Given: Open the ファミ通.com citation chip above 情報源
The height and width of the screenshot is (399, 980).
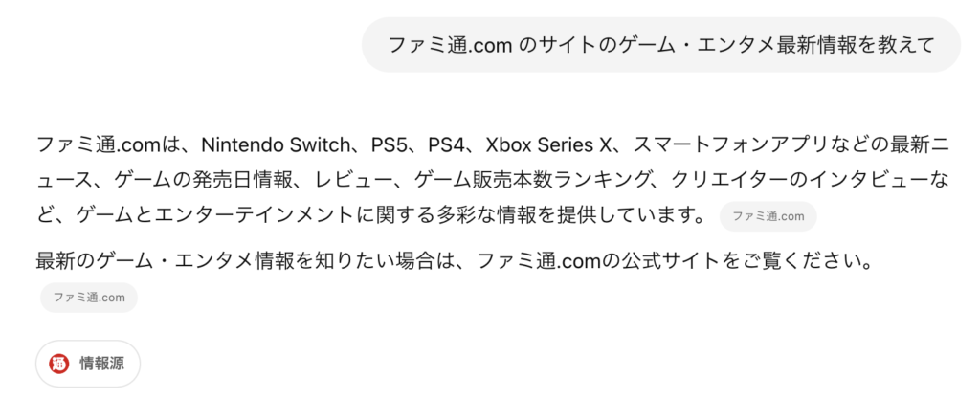Looking at the screenshot, I should (x=89, y=298).
